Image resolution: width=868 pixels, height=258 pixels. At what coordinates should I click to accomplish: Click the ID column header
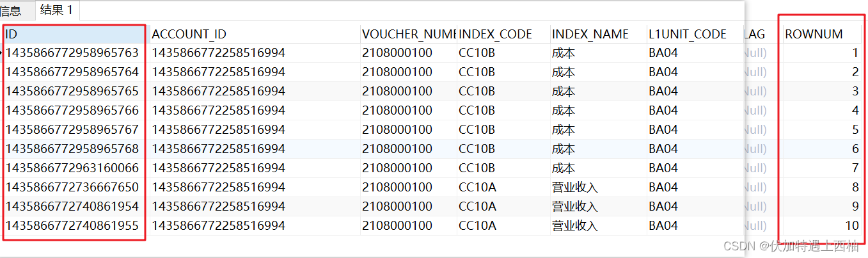pyautogui.click(x=75, y=34)
